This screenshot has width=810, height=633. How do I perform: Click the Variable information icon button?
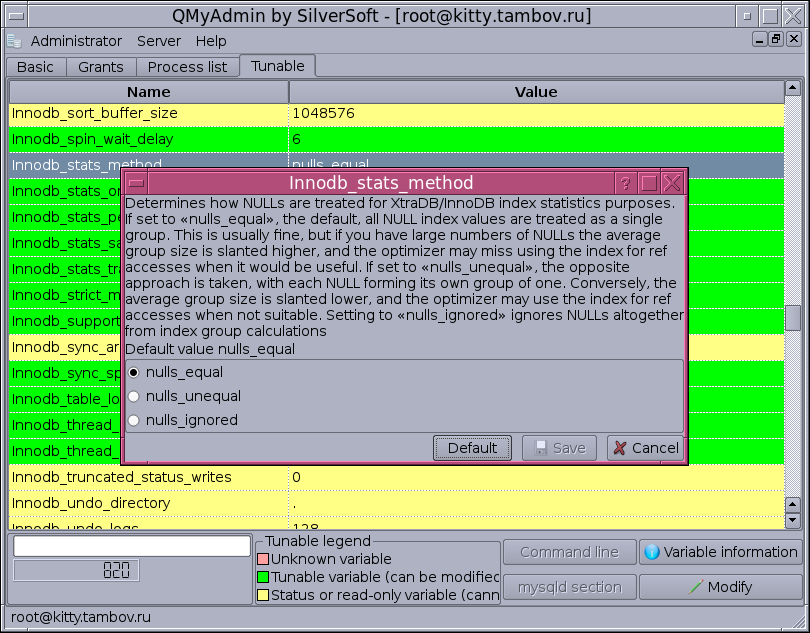652,552
